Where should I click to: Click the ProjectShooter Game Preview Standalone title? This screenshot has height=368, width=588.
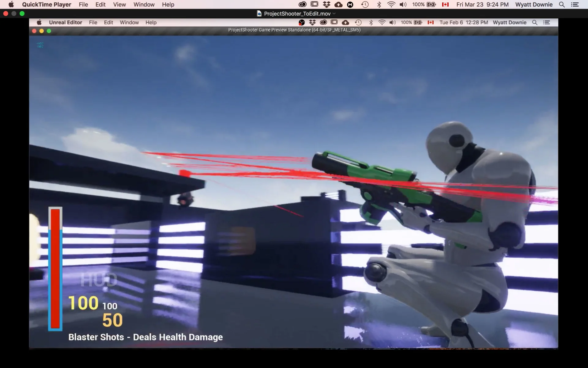pos(294,30)
